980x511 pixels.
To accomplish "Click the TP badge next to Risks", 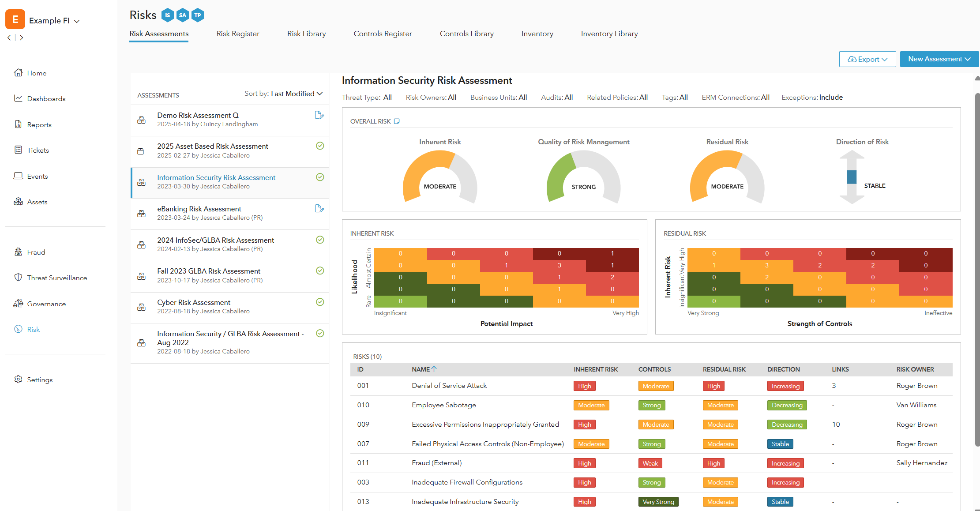I will 198,15.
